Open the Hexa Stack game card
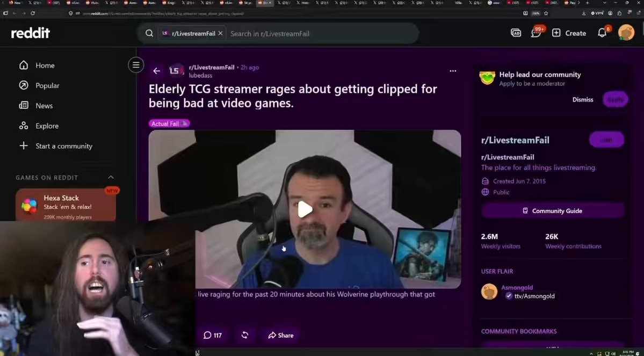This screenshot has width=644, height=356. (66, 205)
